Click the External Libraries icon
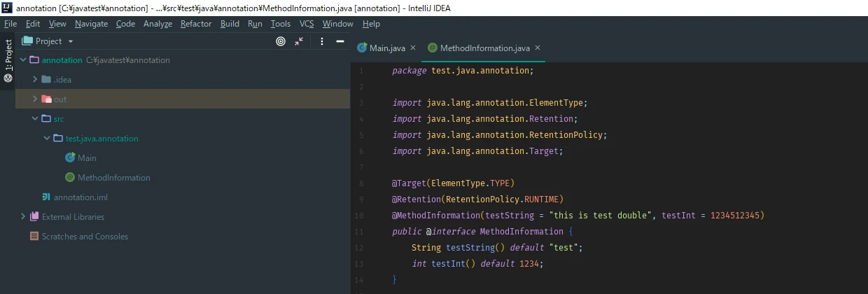 pos(34,217)
